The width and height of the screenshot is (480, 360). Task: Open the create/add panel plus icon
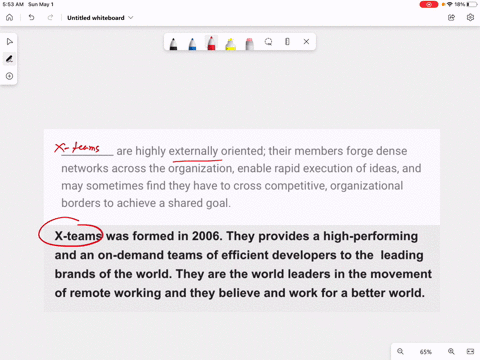pos(9,76)
